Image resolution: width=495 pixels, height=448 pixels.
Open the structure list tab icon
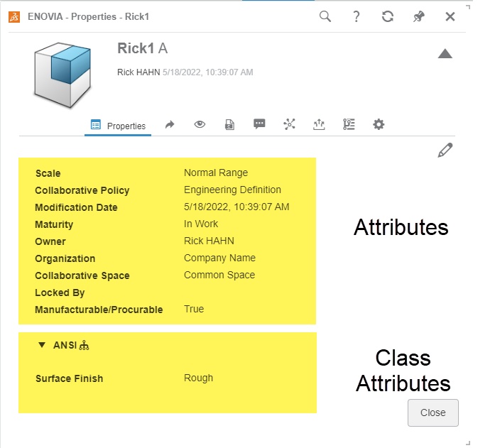[x=349, y=124]
